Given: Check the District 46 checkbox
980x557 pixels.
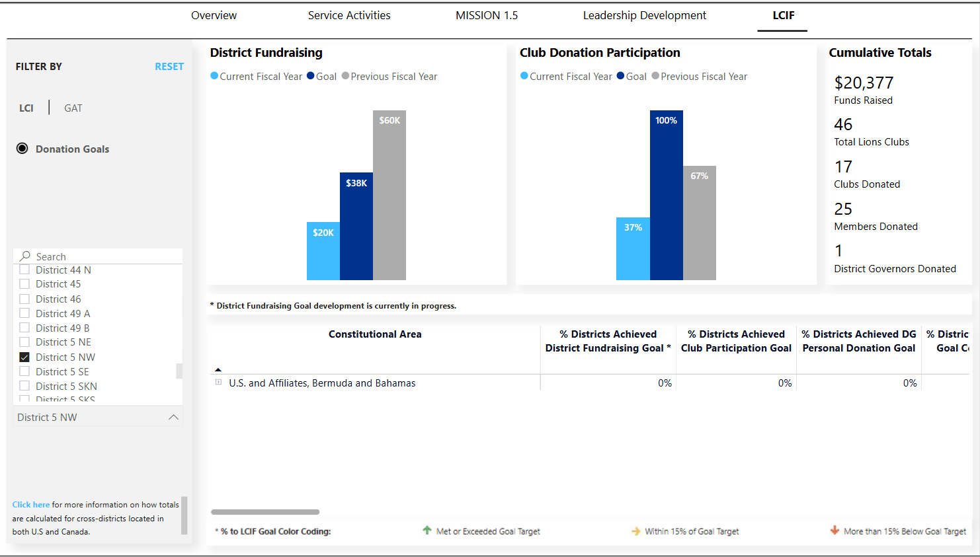Looking at the screenshot, I should (24, 299).
